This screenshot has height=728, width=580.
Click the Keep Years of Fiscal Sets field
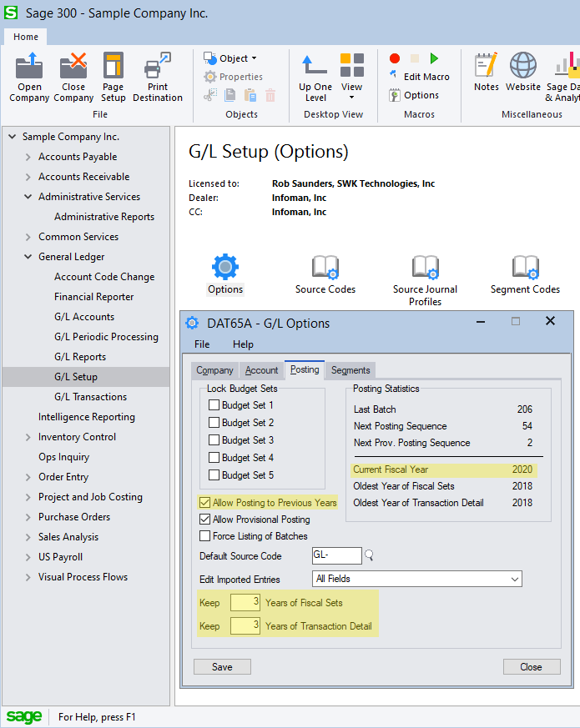coord(245,603)
